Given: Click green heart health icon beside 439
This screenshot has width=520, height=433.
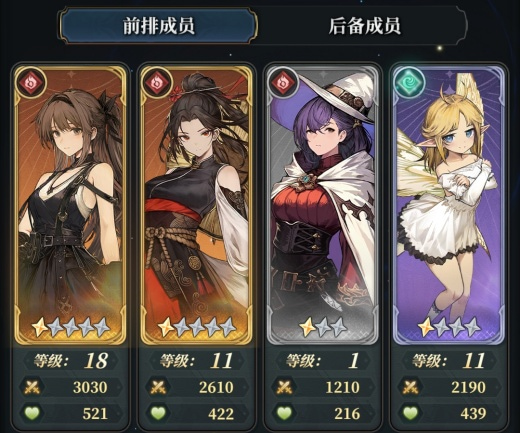Looking at the screenshot, I should (410, 413).
